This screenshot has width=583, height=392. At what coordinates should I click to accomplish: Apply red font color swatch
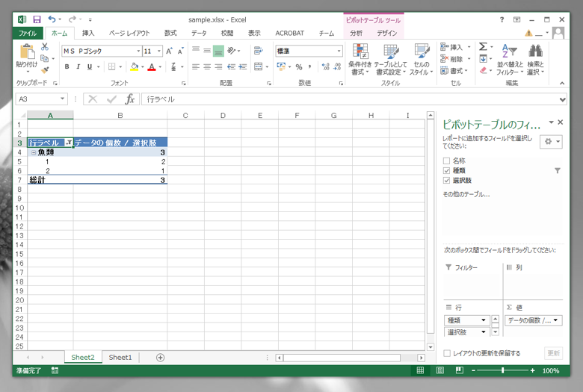[152, 67]
